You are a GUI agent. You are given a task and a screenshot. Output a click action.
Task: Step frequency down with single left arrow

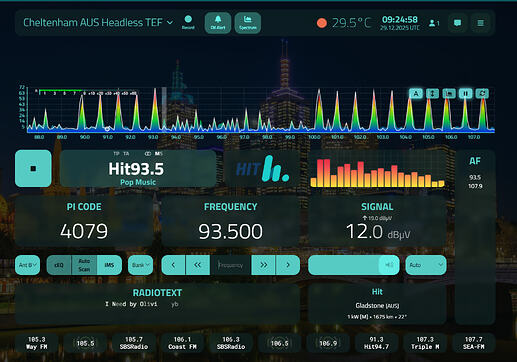(173, 265)
